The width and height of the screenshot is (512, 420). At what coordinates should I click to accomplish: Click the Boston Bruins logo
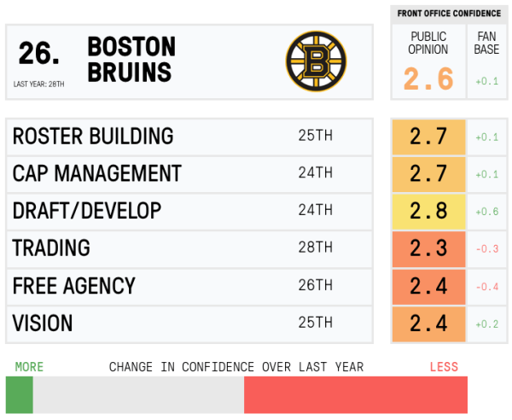316,61
